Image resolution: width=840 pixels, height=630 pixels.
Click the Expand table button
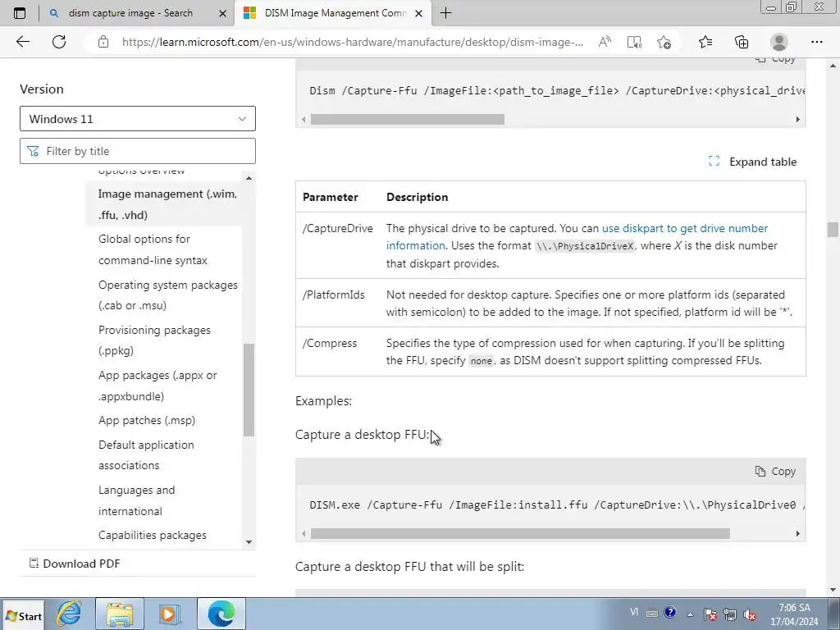click(752, 162)
